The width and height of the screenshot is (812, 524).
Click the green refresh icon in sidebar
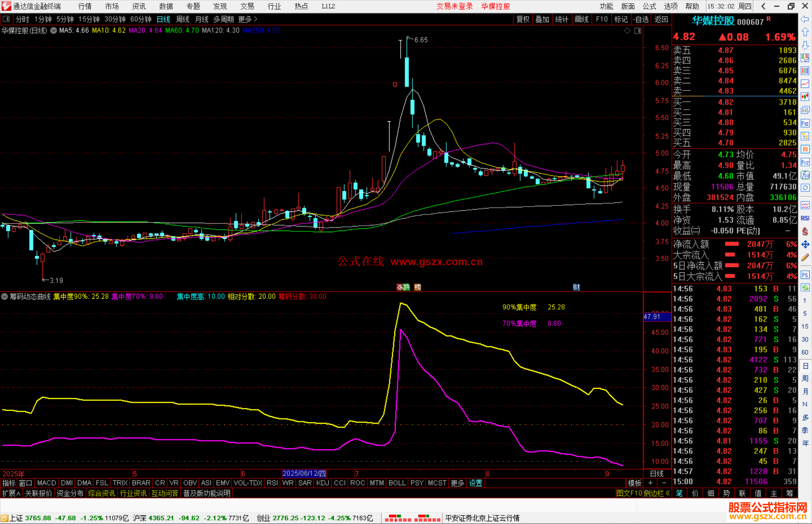(x=805, y=288)
